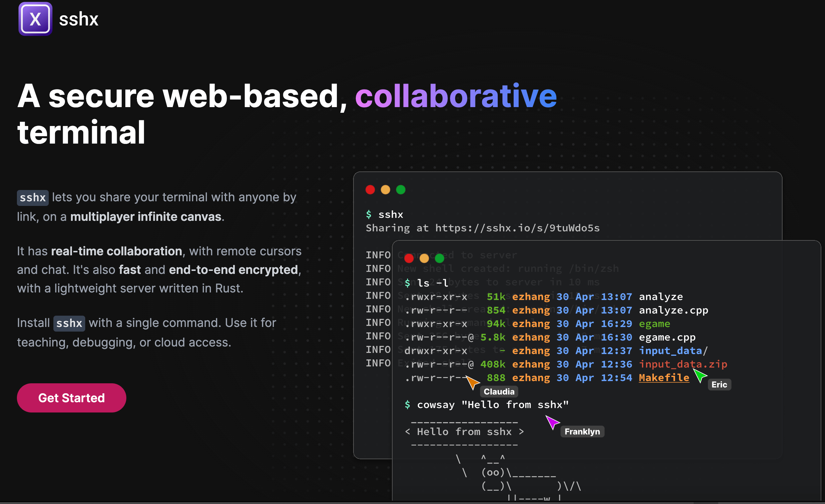Click the underlined Makefile entry
Viewport: 825px width, 504px height.
click(664, 378)
